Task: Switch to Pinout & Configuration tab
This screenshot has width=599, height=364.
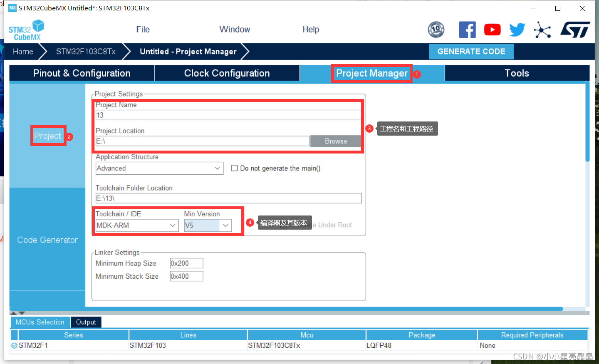Action: pyautogui.click(x=82, y=73)
